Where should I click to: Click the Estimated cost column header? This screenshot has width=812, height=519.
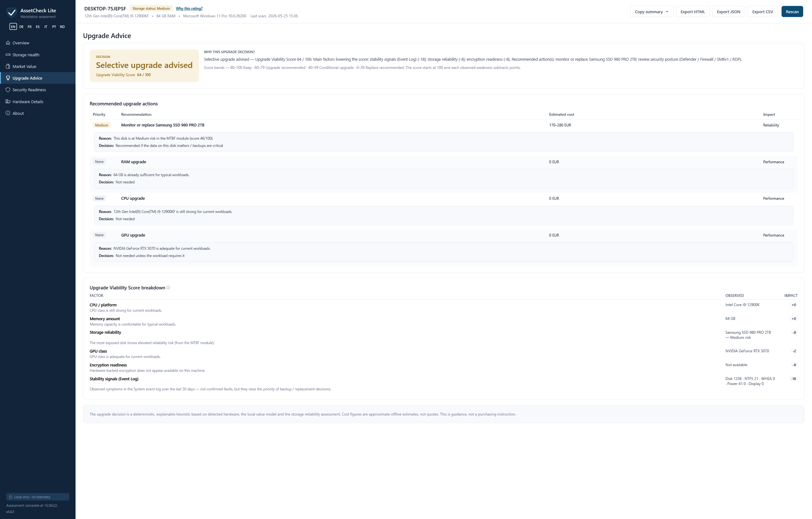point(561,114)
